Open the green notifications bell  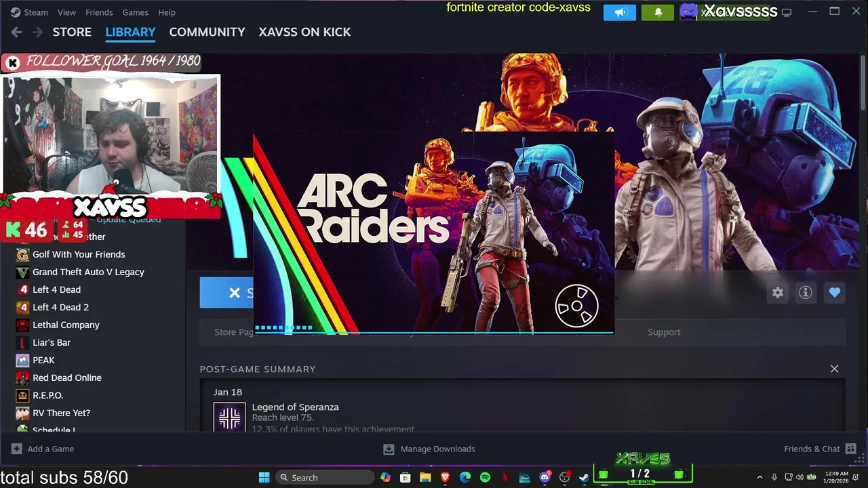pos(658,12)
